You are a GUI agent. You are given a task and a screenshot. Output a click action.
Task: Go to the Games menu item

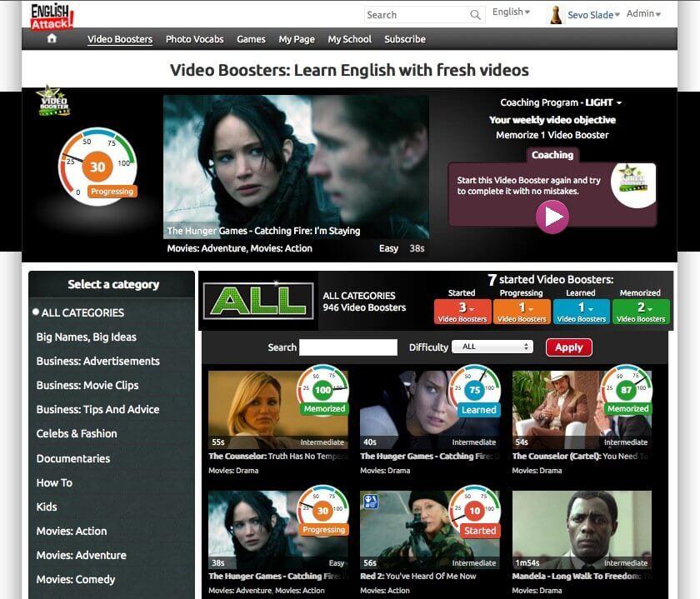click(251, 39)
